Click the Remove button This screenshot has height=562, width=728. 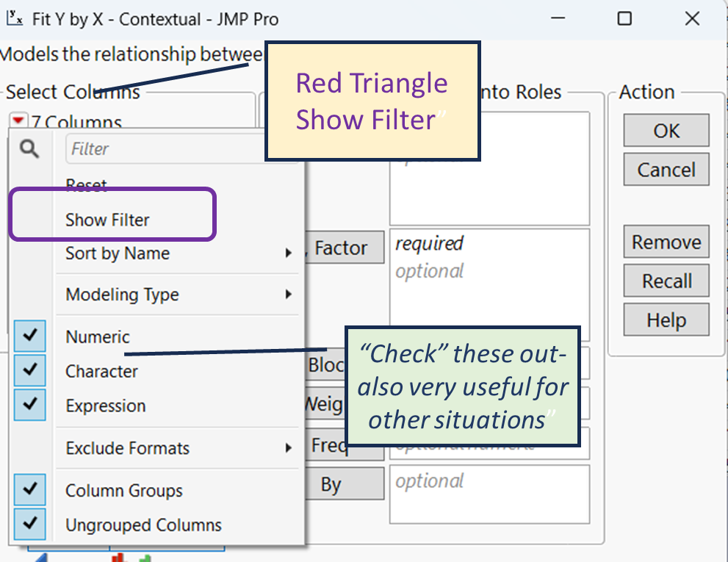(x=666, y=242)
